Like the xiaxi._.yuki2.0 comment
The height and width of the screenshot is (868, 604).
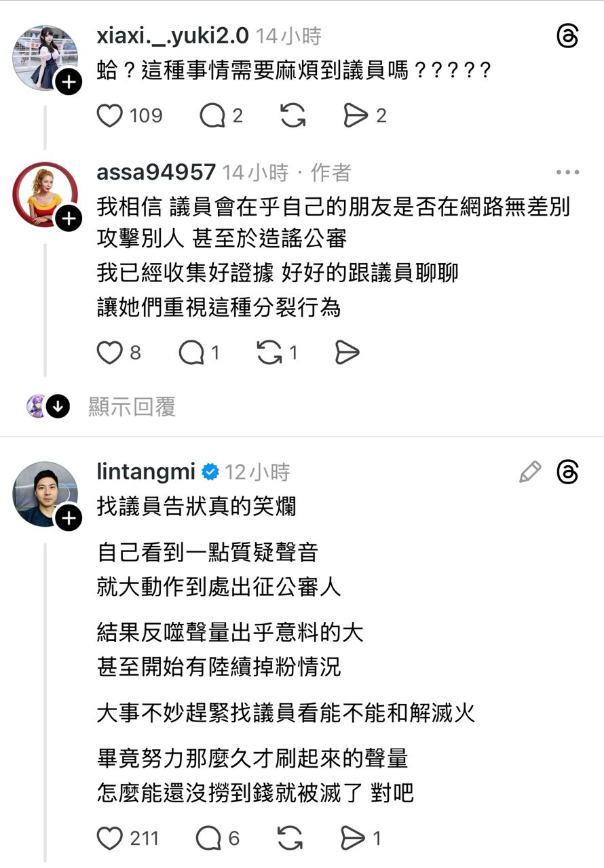[x=110, y=116]
